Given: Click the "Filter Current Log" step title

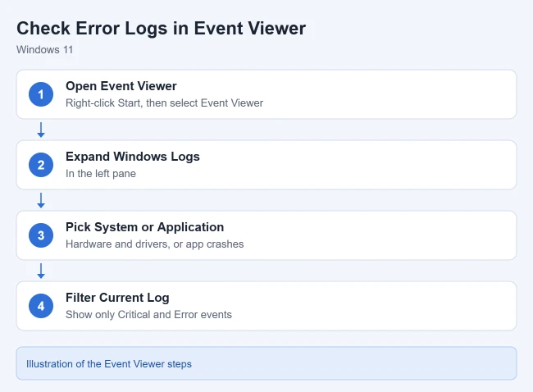Looking at the screenshot, I should tap(117, 298).
